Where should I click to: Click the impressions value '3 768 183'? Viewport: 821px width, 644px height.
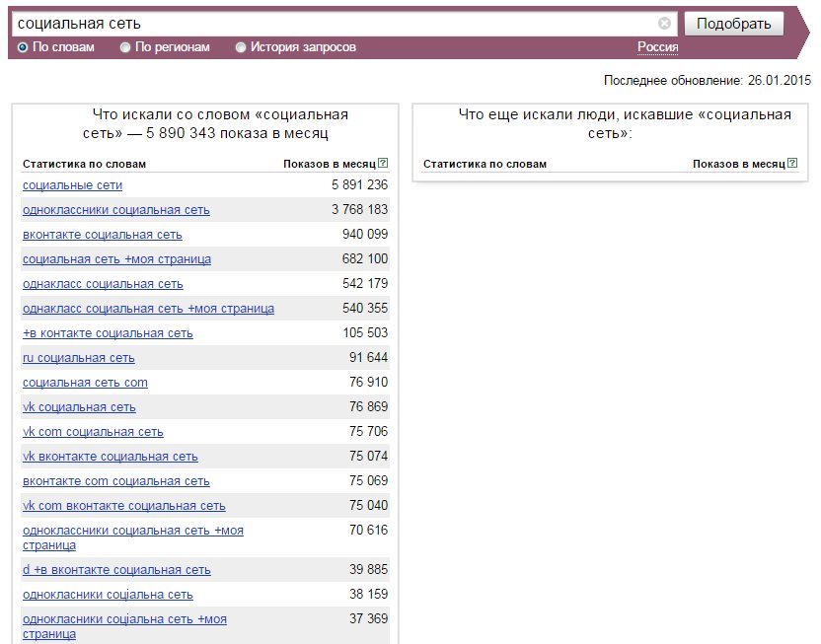point(359,209)
